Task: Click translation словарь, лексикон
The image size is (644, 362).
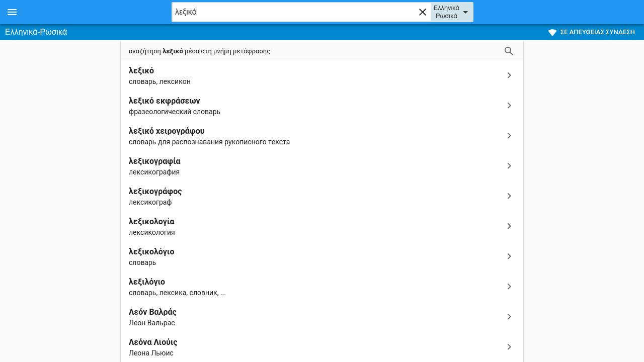Action: coord(159,81)
